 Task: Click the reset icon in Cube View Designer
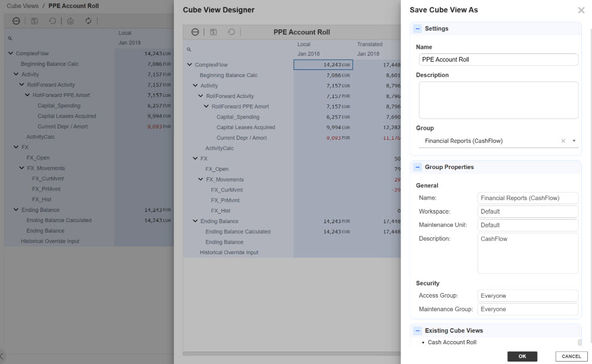(231, 32)
